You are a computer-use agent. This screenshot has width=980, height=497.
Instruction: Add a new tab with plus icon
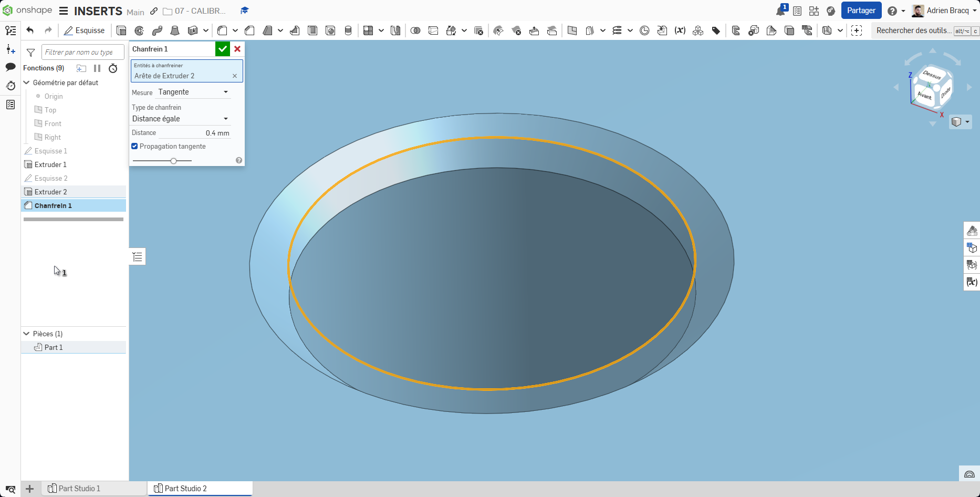(30, 489)
